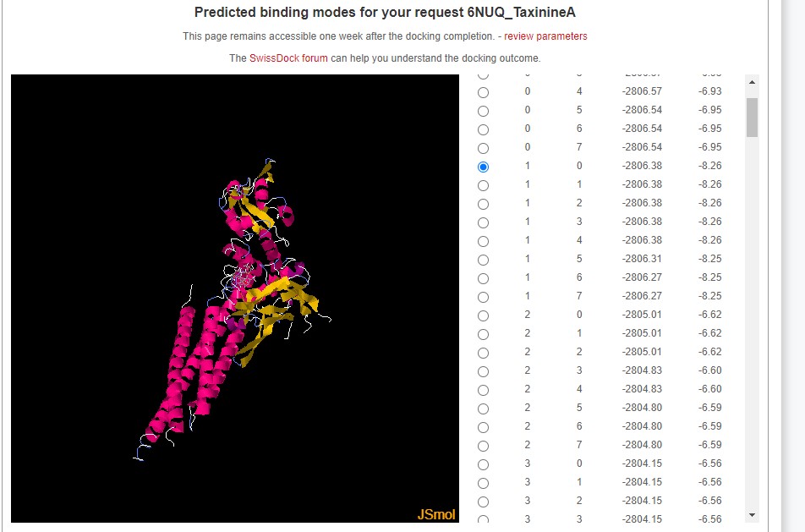This screenshot has width=805, height=532.
Task: Pick cluster 1 element 7 radio button
Action: click(483, 297)
